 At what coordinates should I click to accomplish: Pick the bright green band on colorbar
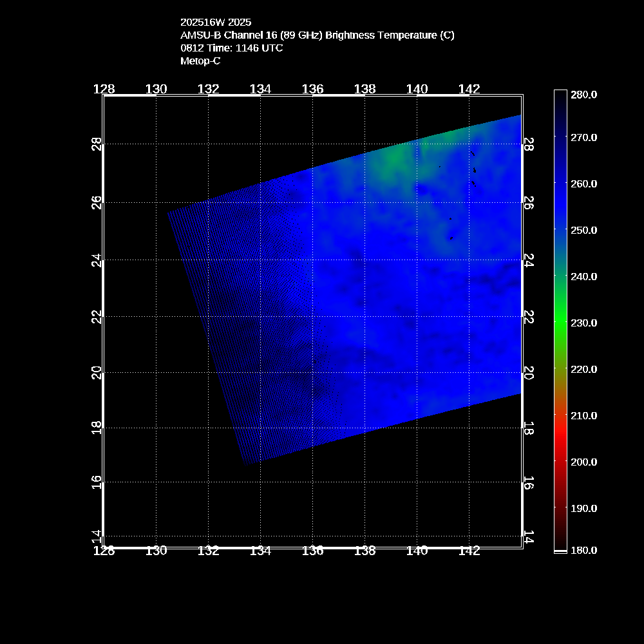560,322
